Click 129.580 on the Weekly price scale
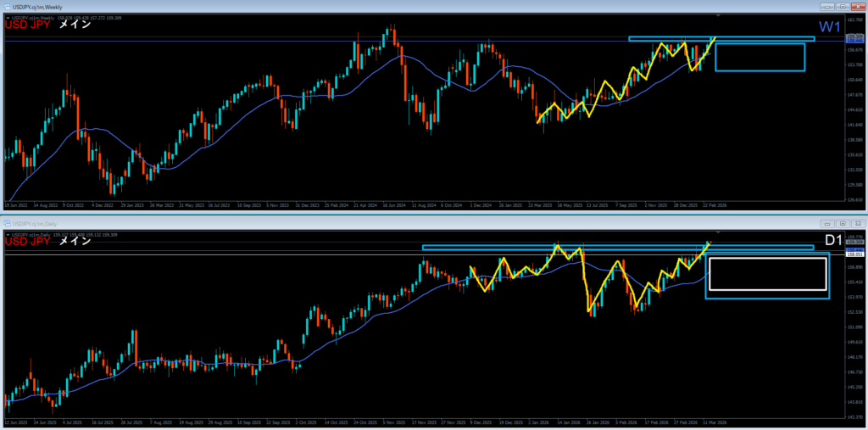Image resolution: width=868 pixels, height=430 pixels. click(x=854, y=185)
